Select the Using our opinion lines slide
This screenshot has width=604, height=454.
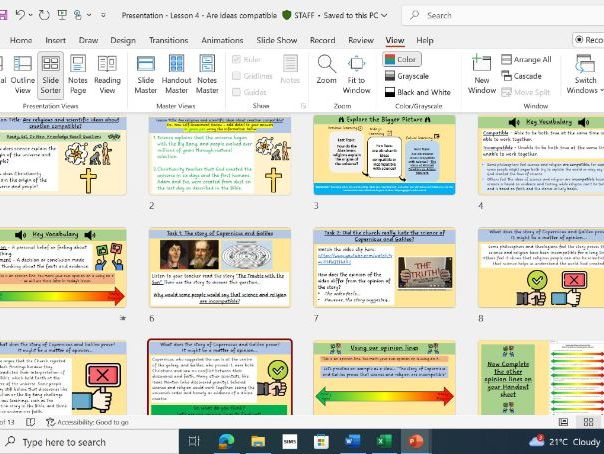click(x=384, y=378)
